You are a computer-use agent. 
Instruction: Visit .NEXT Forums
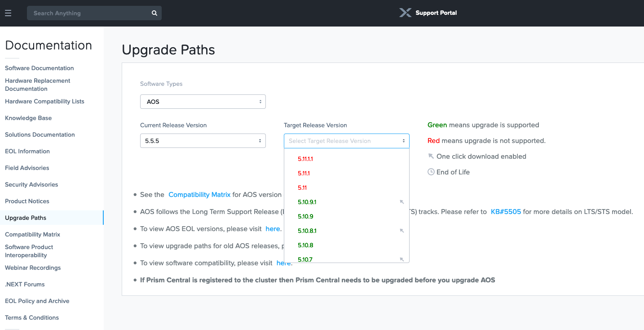coord(25,285)
